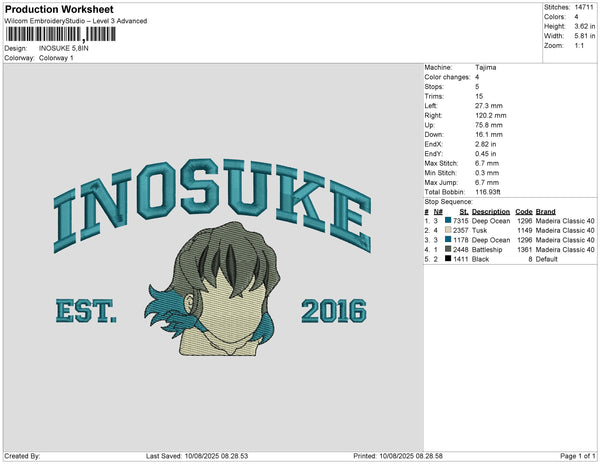
Task: Click the 'Last Saved: 10/08/2025 08.28.53' text
Action: point(197,456)
